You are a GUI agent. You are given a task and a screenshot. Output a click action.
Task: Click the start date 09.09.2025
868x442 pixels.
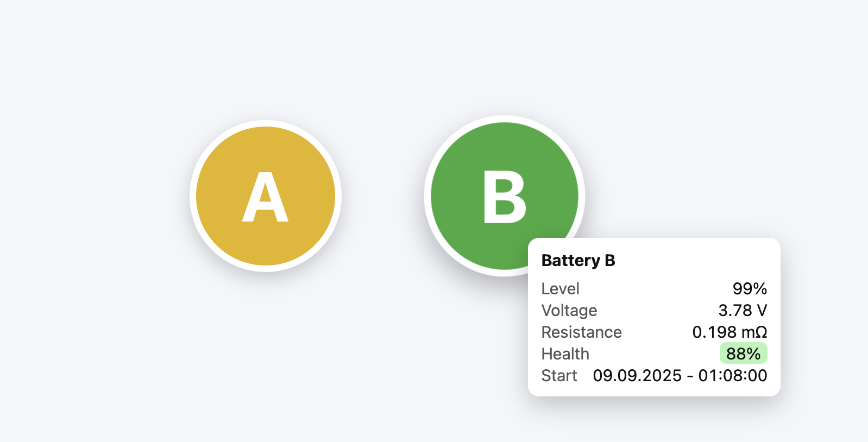tap(637, 376)
